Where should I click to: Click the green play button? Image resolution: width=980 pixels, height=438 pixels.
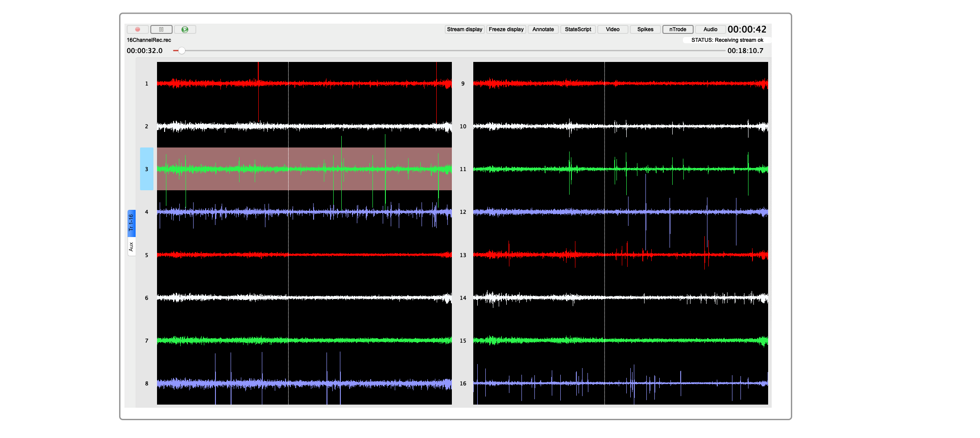coord(185,29)
